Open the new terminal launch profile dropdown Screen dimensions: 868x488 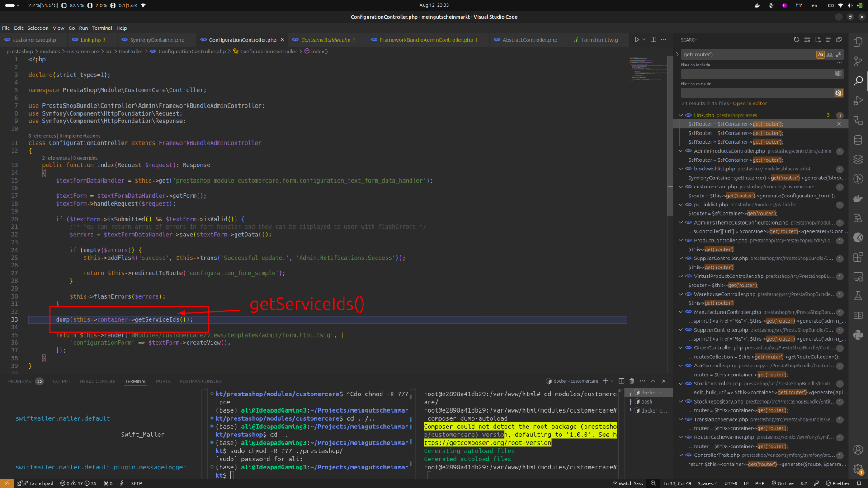(612, 381)
